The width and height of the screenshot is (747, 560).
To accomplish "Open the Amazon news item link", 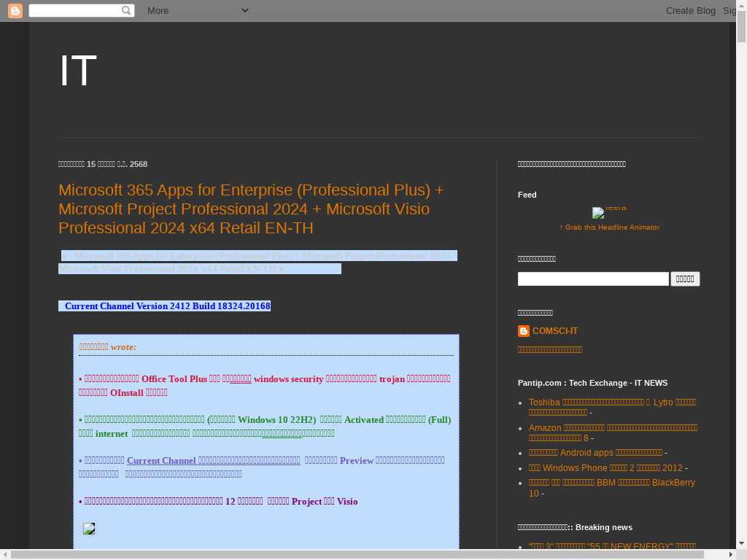I will pos(613,433).
